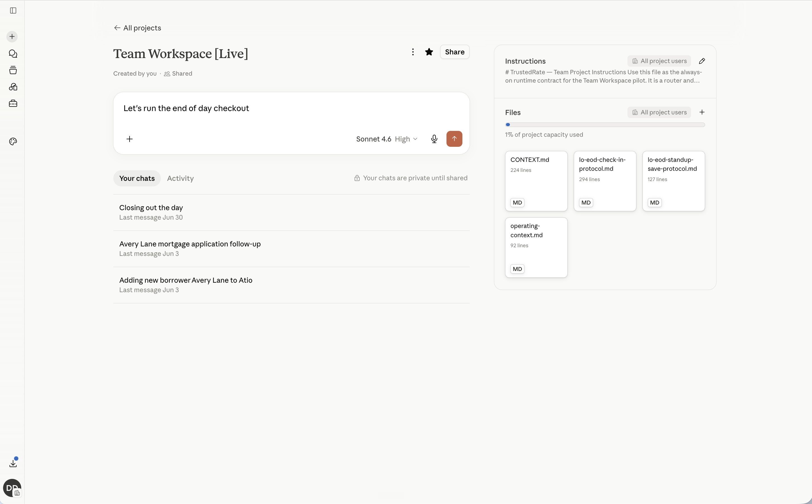Open Closing out the day chat
This screenshot has width=812, height=504.
point(292,212)
